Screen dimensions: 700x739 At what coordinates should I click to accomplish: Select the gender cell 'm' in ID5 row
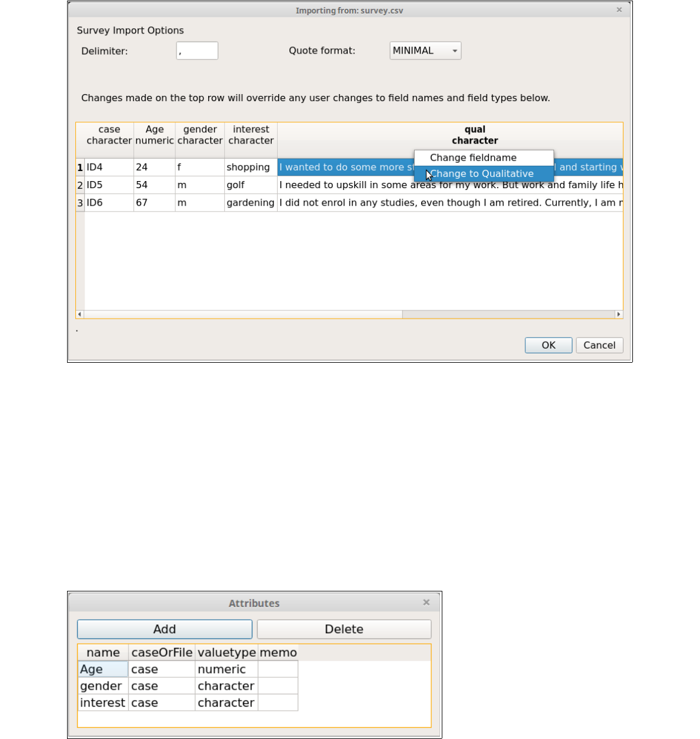(x=200, y=185)
